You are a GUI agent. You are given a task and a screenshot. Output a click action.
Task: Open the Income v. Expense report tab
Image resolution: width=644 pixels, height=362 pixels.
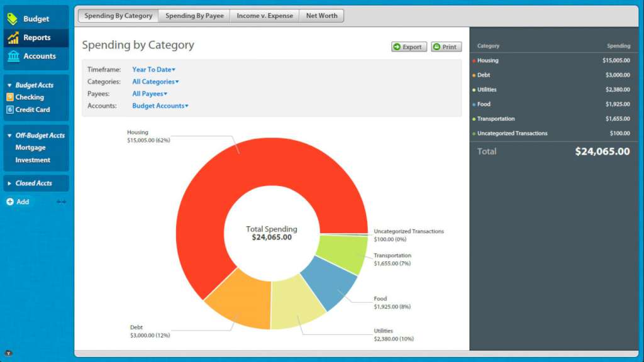point(264,15)
